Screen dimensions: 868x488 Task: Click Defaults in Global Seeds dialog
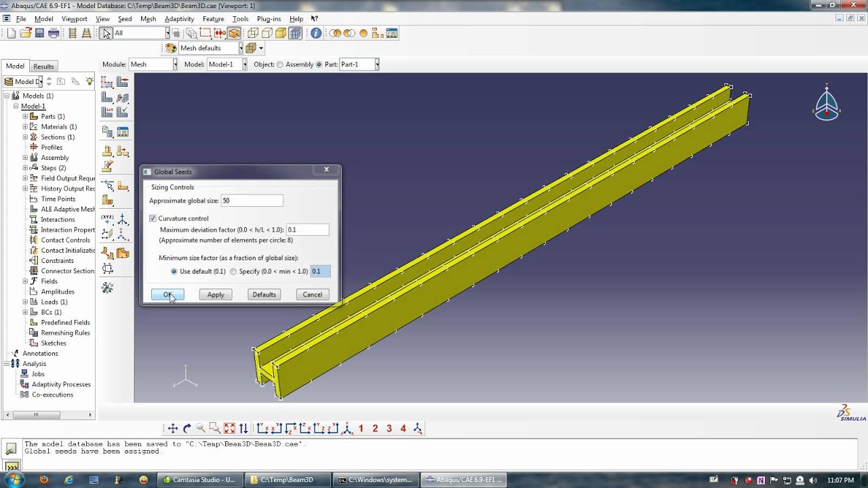[x=264, y=295]
